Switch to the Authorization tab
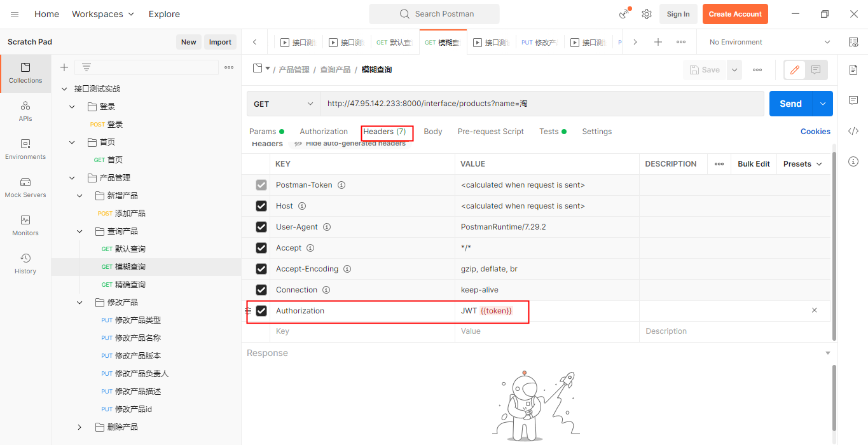Viewport: 868px width, 445px height. click(324, 132)
